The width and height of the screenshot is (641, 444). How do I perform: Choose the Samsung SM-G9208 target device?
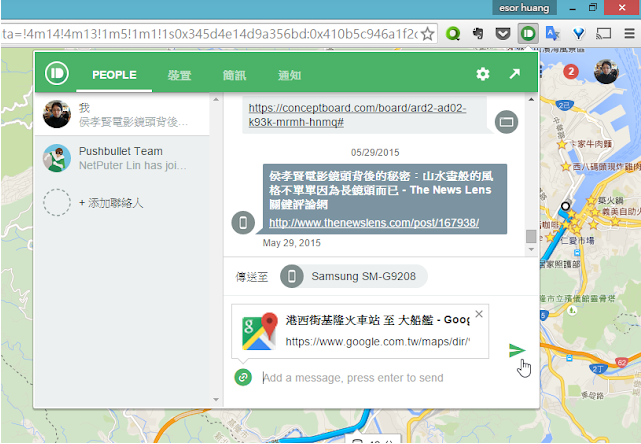(x=354, y=276)
